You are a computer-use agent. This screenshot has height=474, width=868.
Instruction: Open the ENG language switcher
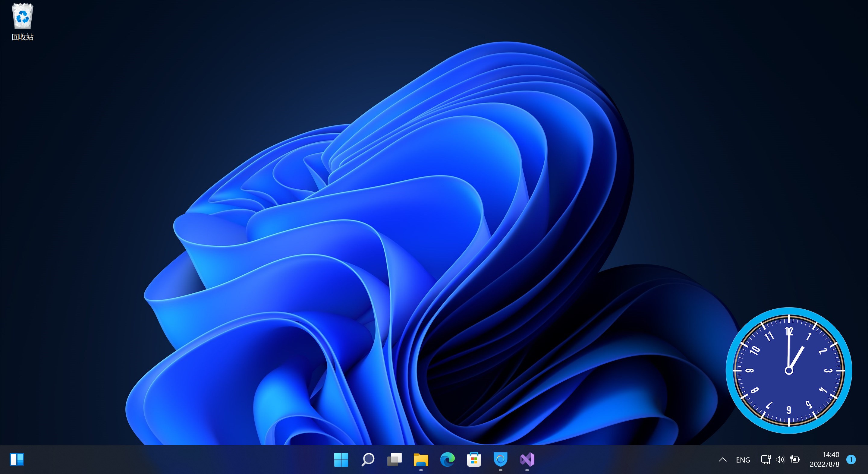pyautogui.click(x=743, y=460)
